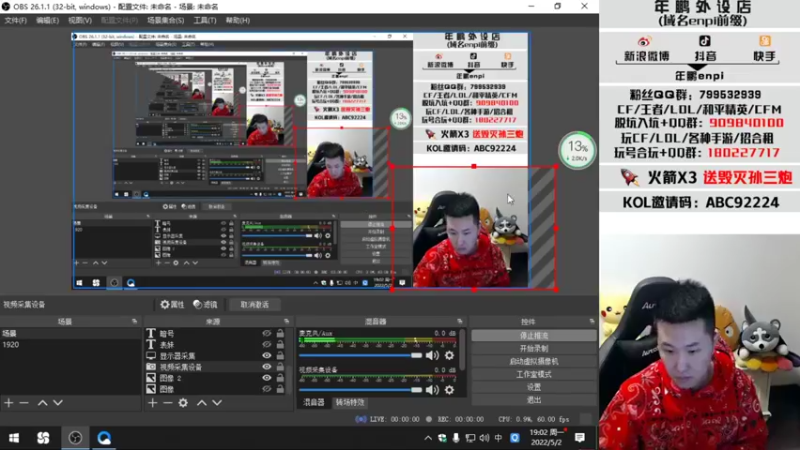Show the hidden 图像 source
The width and height of the screenshot is (800, 450).
(x=266, y=389)
